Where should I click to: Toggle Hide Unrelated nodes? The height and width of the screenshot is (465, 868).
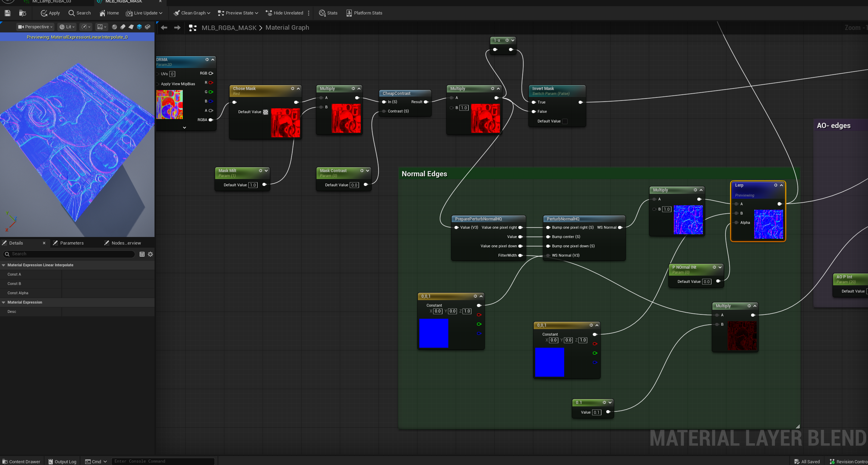(285, 13)
